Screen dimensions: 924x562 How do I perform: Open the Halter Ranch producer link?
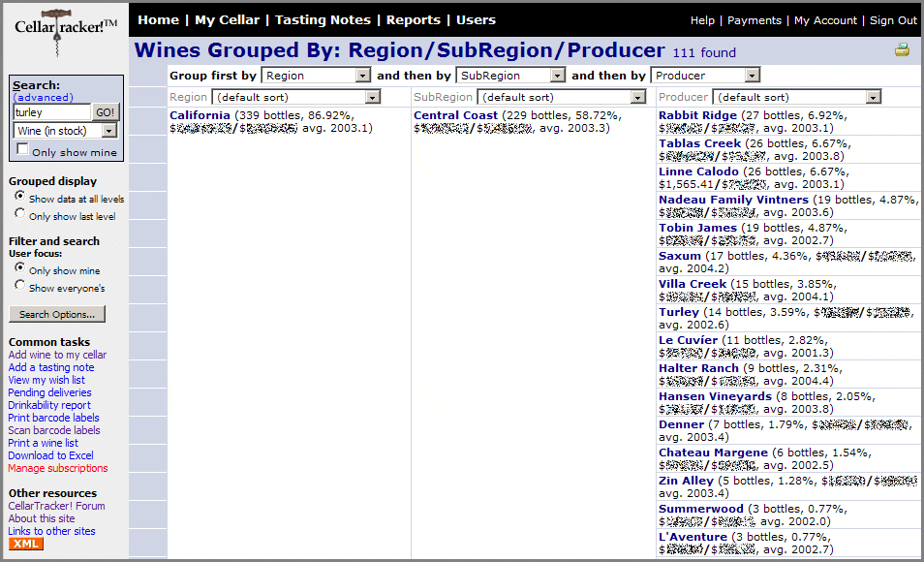coord(699,368)
